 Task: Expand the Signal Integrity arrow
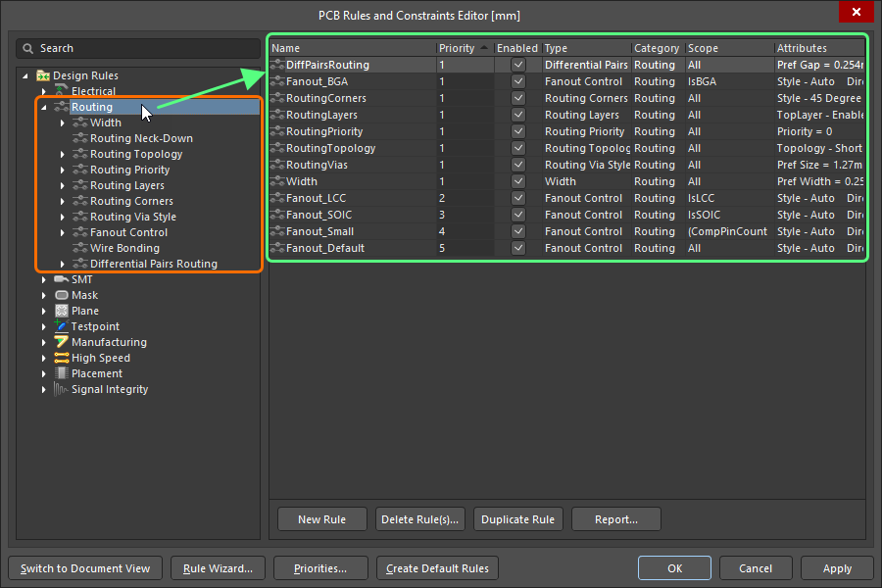coord(44,389)
